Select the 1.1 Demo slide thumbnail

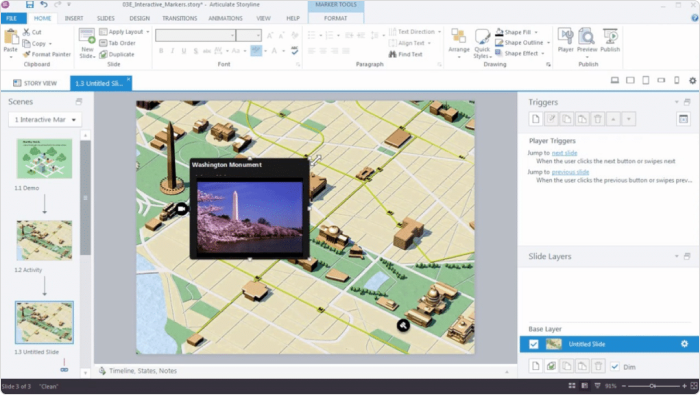(x=44, y=158)
